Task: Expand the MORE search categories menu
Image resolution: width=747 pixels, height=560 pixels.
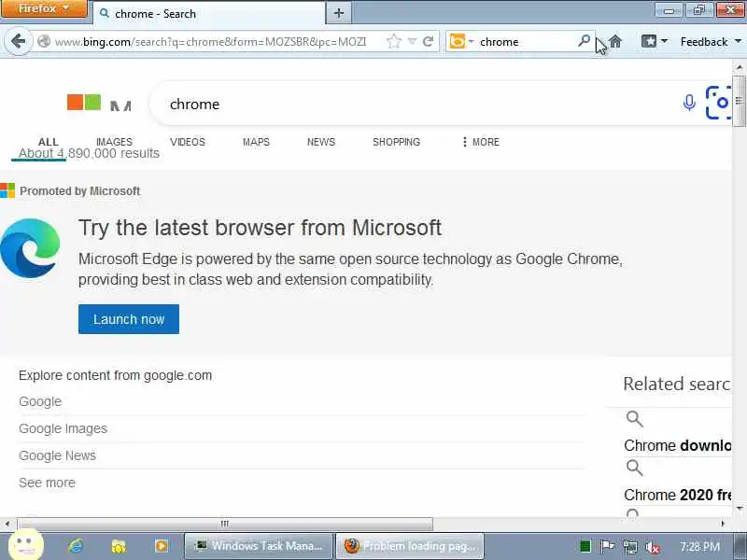Action: tap(480, 142)
